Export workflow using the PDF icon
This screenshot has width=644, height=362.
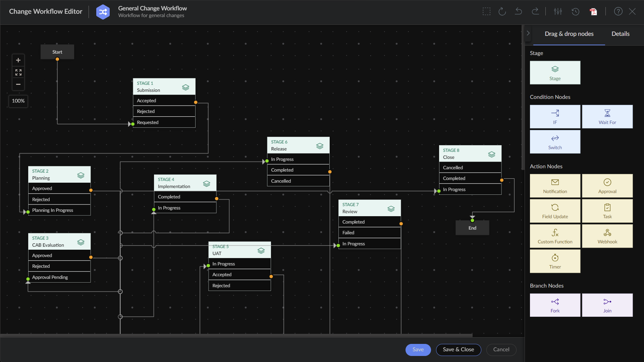[x=593, y=11]
